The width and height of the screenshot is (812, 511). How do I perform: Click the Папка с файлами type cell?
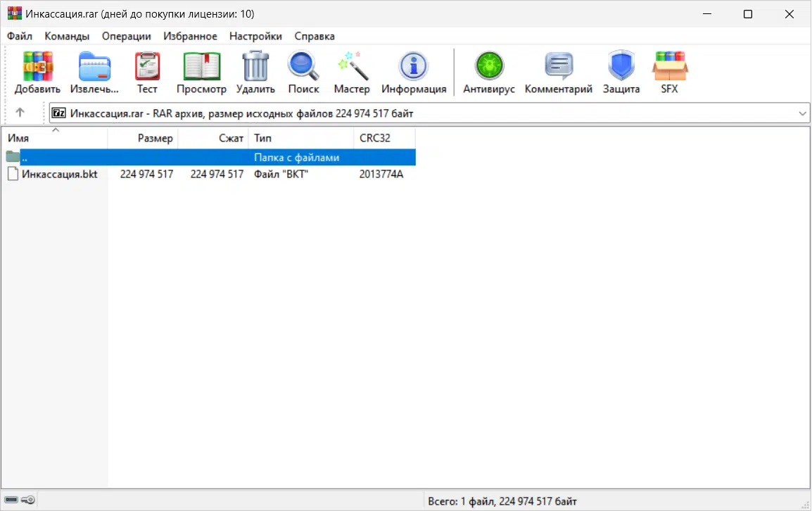point(296,158)
